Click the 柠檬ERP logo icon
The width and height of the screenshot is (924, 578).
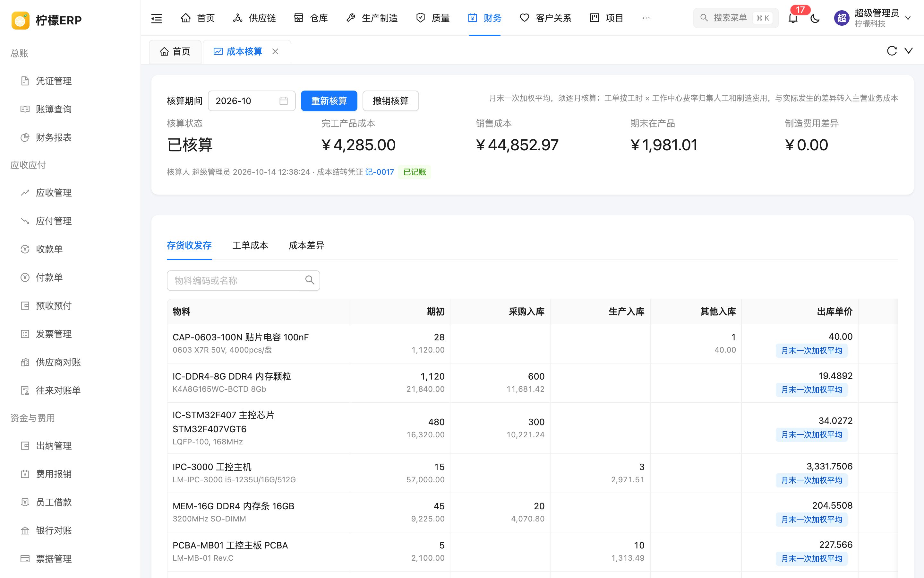pyautogui.click(x=20, y=20)
